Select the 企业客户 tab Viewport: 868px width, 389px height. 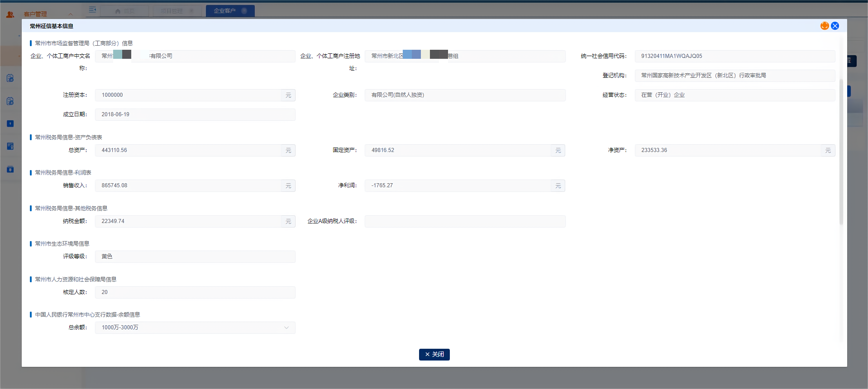click(x=225, y=11)
